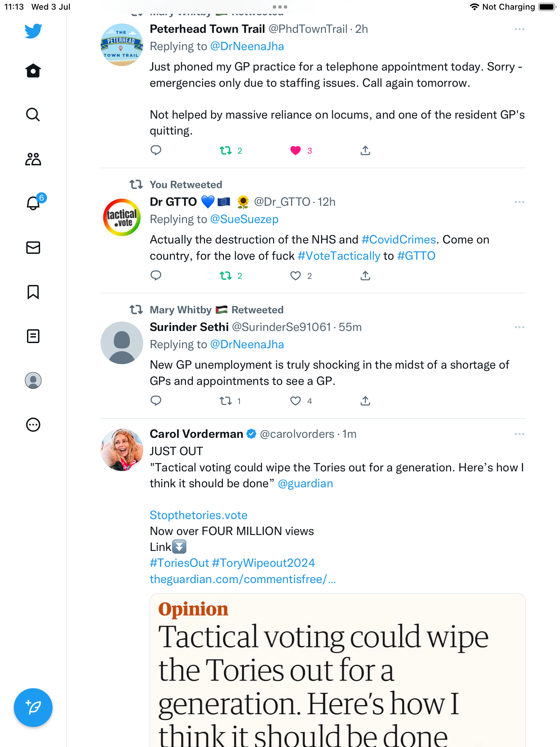Open more options on Dr GTTO tweet
560x747 pixels.
(519, 202)
